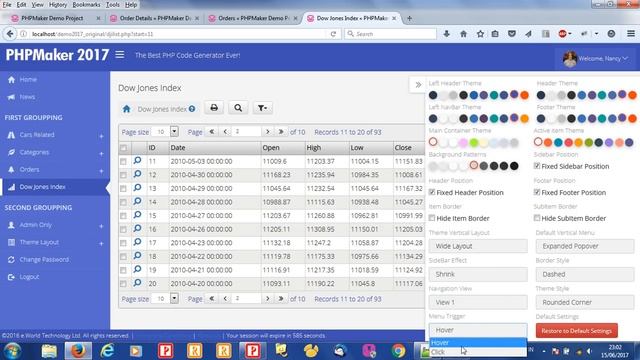640x360 pixels.
Task: Go to last page in top pager
Action: tap(281, 132)
